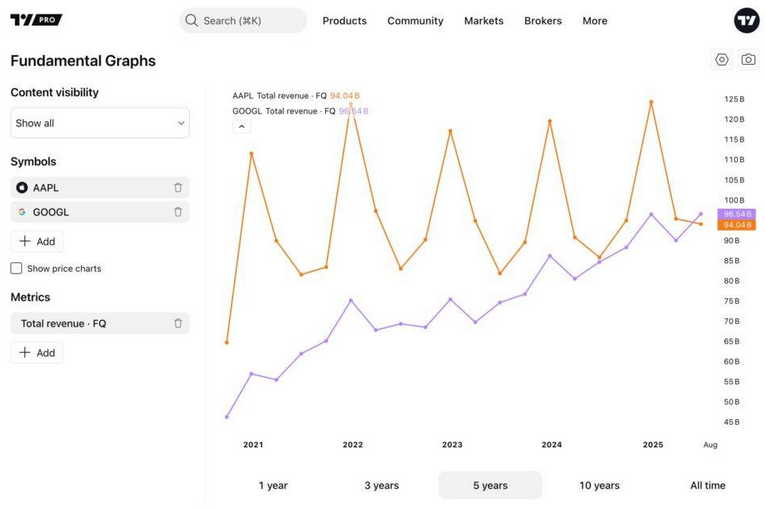765x508 pixels.
Task: Open the Products menu
Action: (x=344, y=20)
